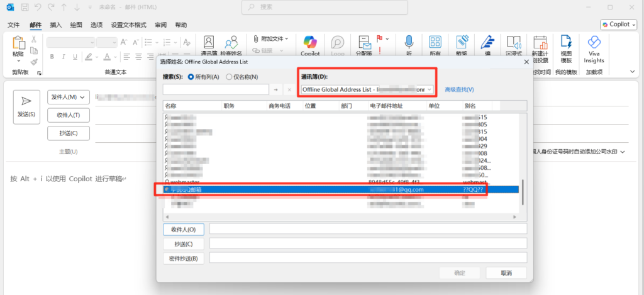The image size is (644, 295).
Task: Open Viva Insights from the ribbon
Action: pos(594,47)
